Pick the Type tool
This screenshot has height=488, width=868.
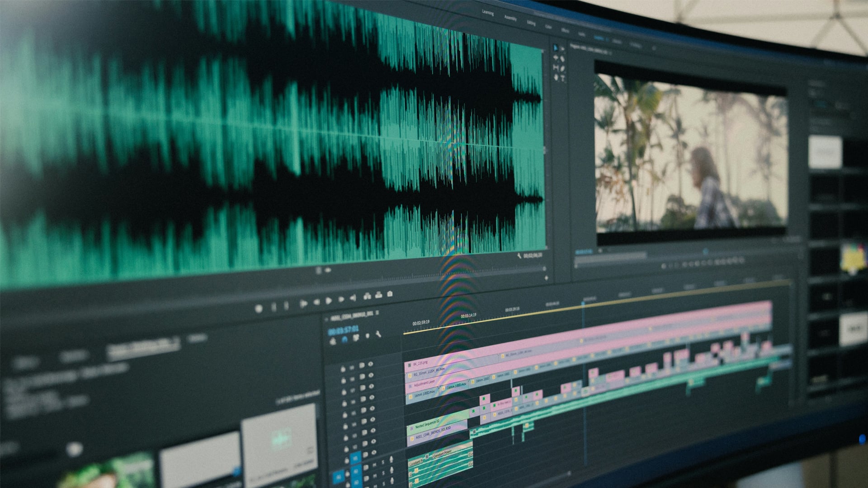click(x=562, y=78)
